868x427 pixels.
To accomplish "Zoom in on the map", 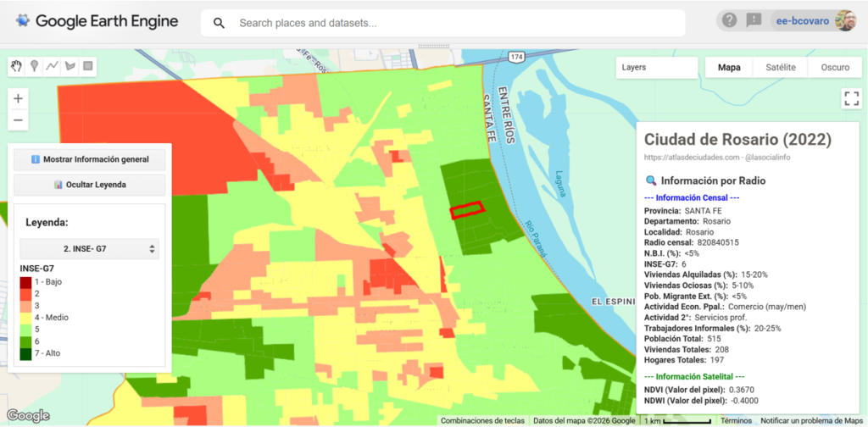I will pyautogui.click(x=18, y=98).
